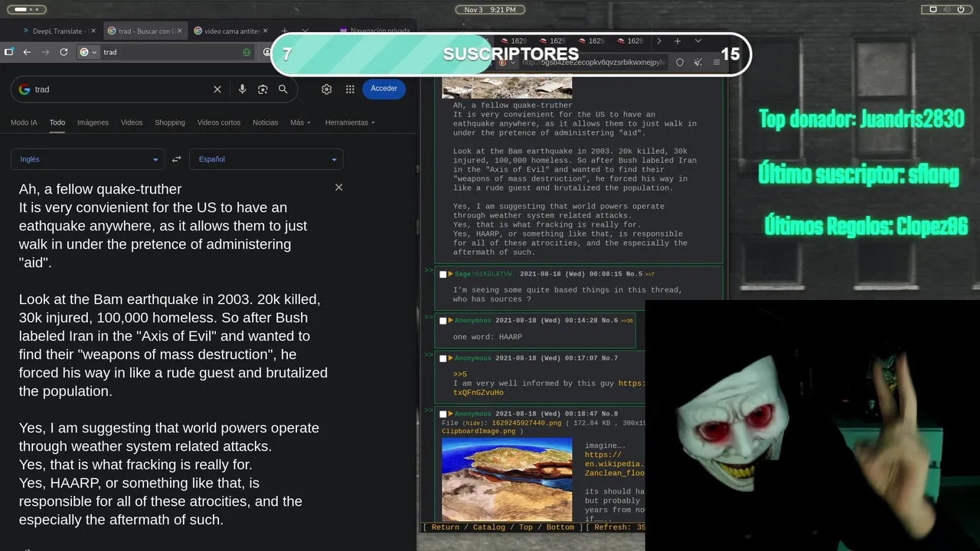Image resolution: width=980 pixels, height=551 pixels.
Task: Open the landscape image thumbnail in post No.8
Action: tap(507, 479)
